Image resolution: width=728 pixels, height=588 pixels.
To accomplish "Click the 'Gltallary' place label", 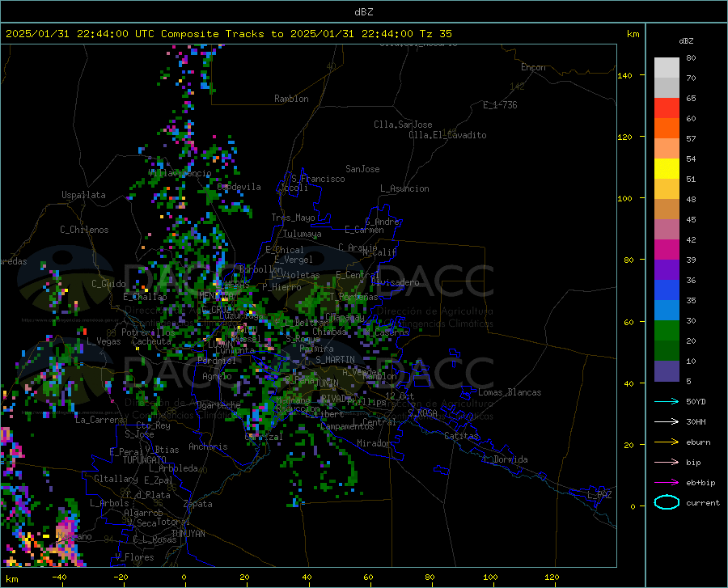I will point(116,479).
